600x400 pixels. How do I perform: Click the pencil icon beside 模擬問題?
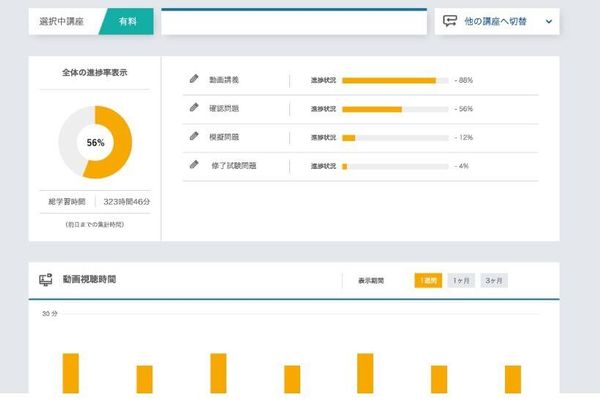click(194, 136)
